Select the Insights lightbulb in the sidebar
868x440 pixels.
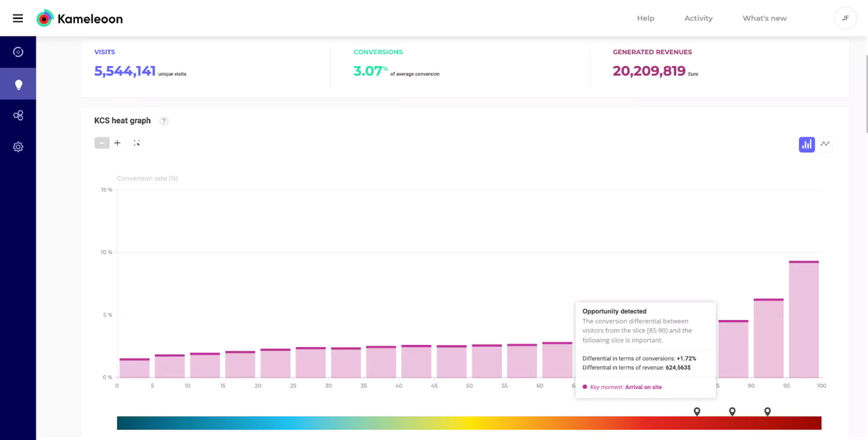[18, 84]
